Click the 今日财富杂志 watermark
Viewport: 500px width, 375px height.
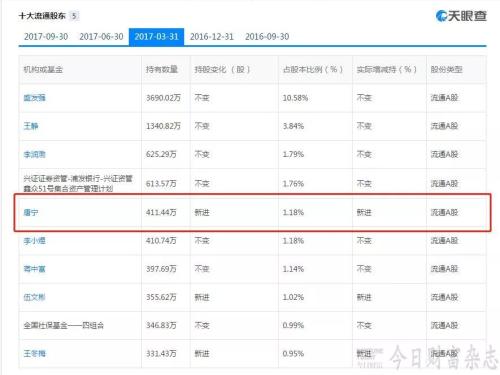pyautogui.click(x=443, y=357)
